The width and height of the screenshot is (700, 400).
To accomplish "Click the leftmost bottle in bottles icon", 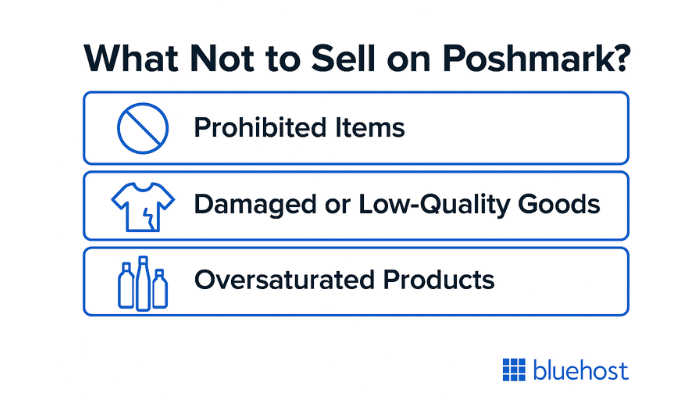I will point(126,286).
